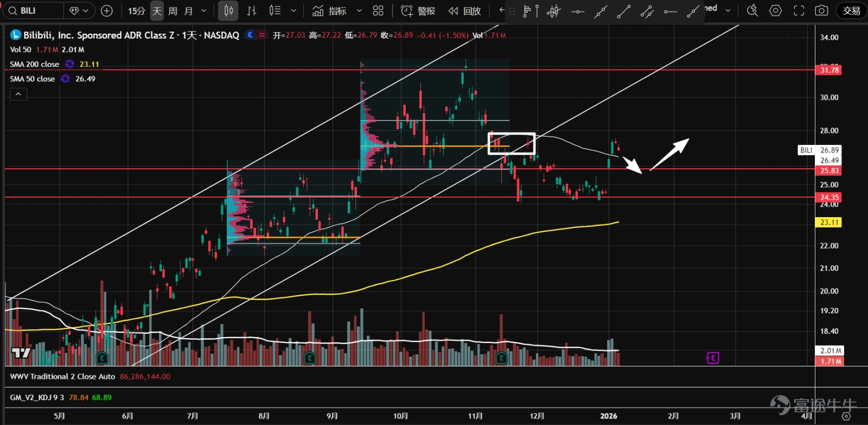Expand the chart type dropdown arrow
This screenshot has width=868, height=425.
[x=293, y=10]
